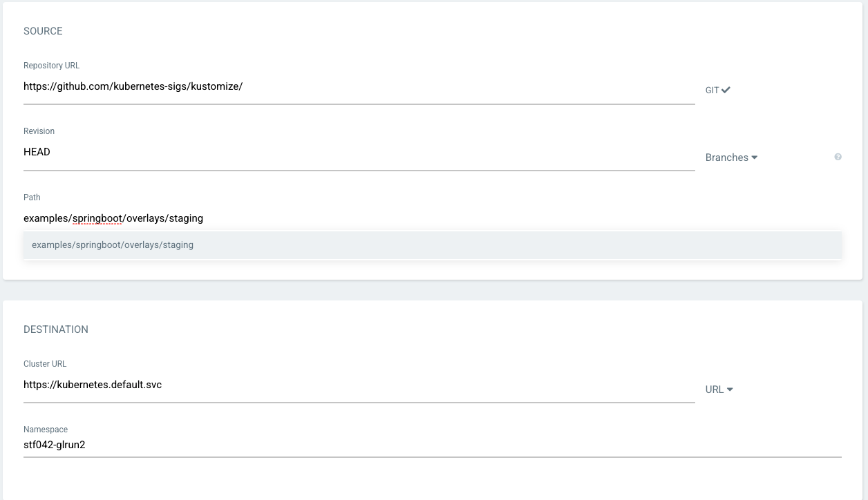868x500 pixels.
Task: Click the Namespace field label
Action: 46,430
